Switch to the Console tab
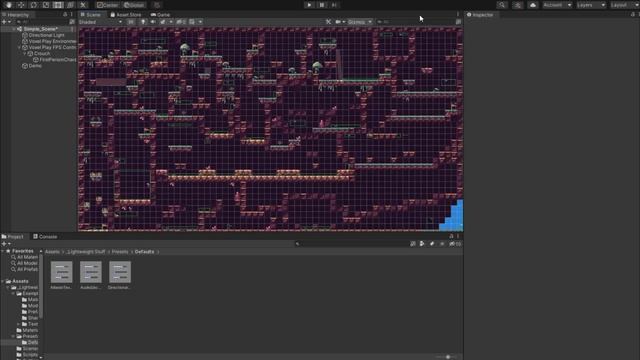This screenshot has height=360, width=640. point(45,236)
